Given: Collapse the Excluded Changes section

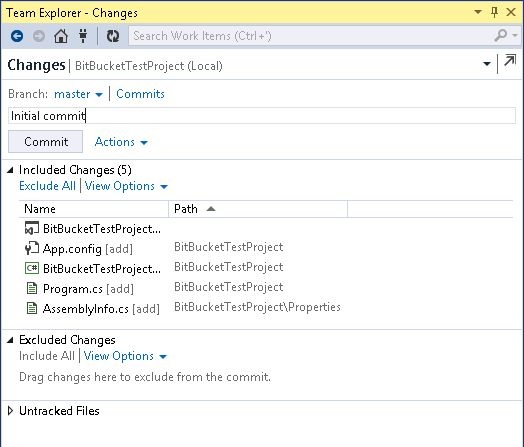Looking at the screenshot, I should pyautogui.click(x=10, y=340).
